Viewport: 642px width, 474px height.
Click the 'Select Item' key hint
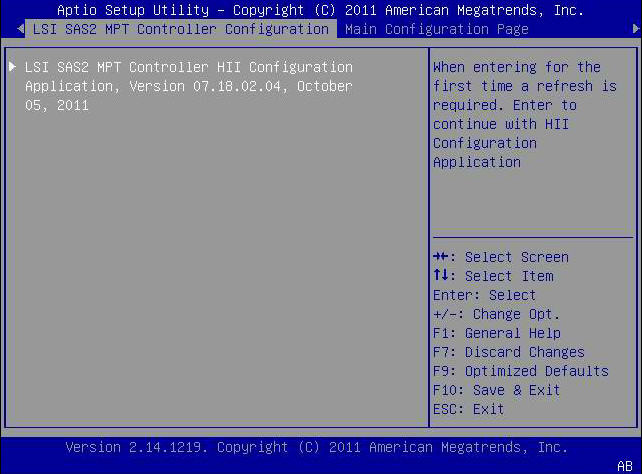[x=493, y=276]
